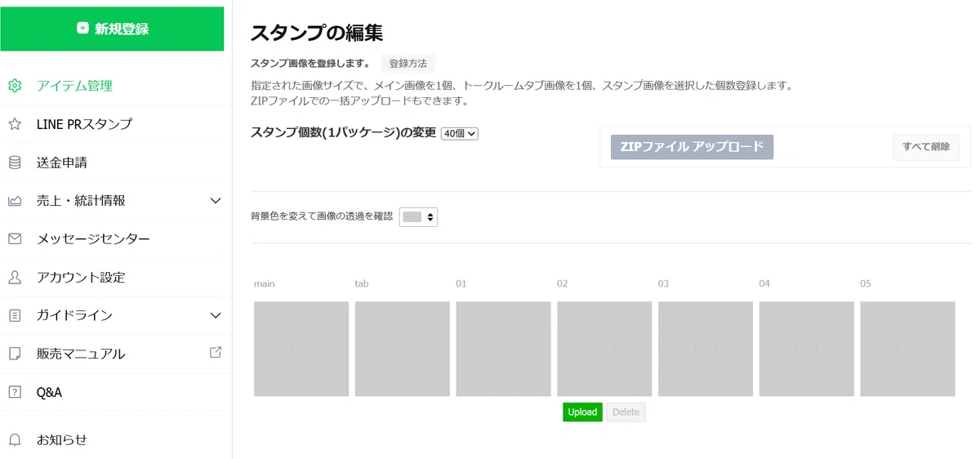Click the question mark icon beside Q&A
The image size is (980, 459).
coord(15,392)
